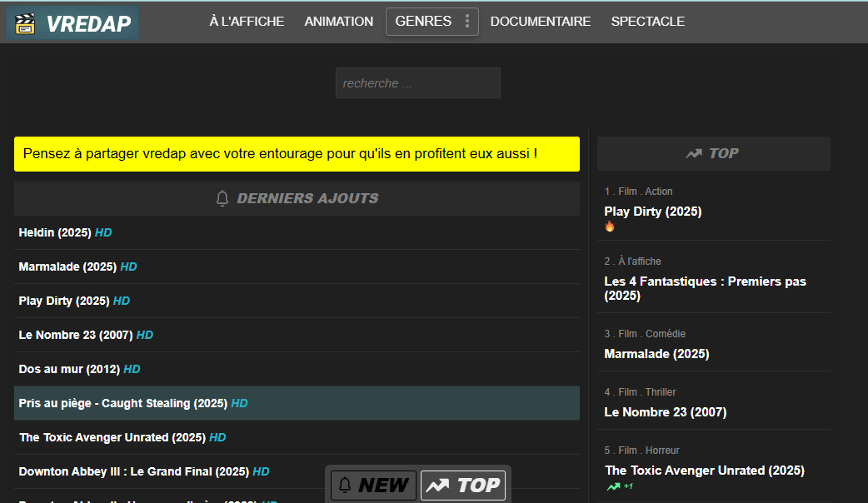Switch to the NEW floating tab

(x=373, y=486)
